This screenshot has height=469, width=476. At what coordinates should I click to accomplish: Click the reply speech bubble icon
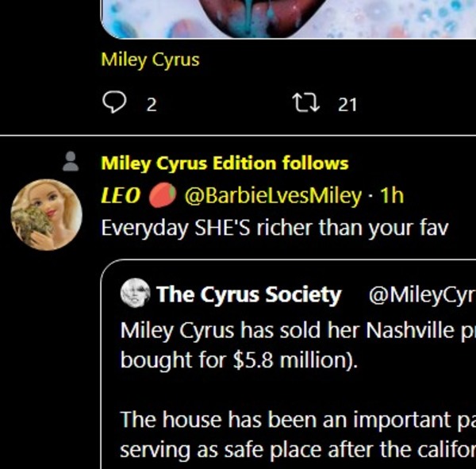point(116,102)
